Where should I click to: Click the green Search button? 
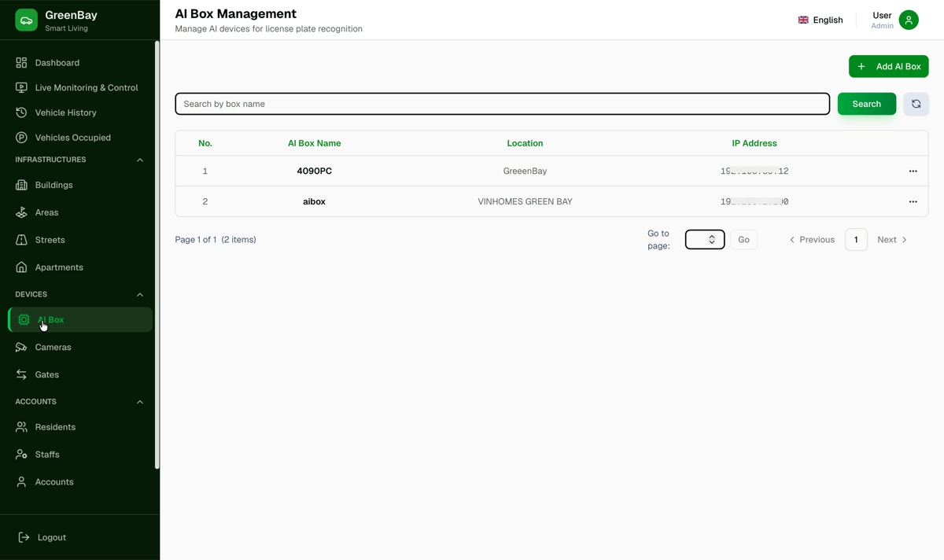click(867, 104)
